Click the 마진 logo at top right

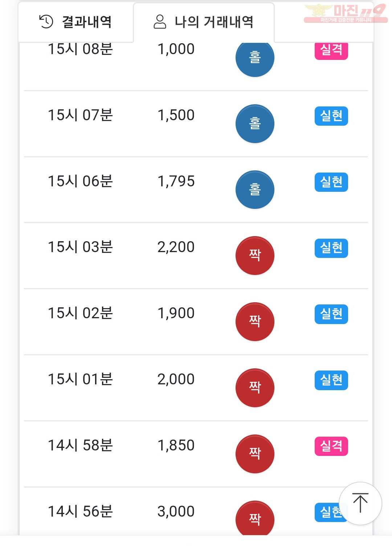(x=346, y=13)
